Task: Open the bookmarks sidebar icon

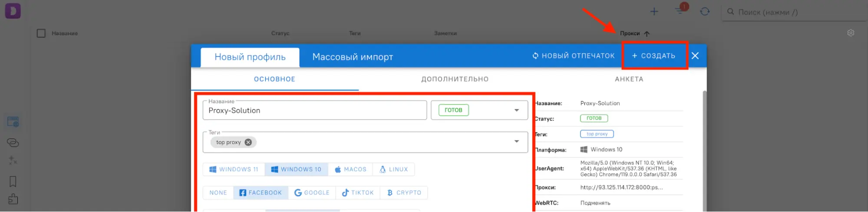Action: 13,181
